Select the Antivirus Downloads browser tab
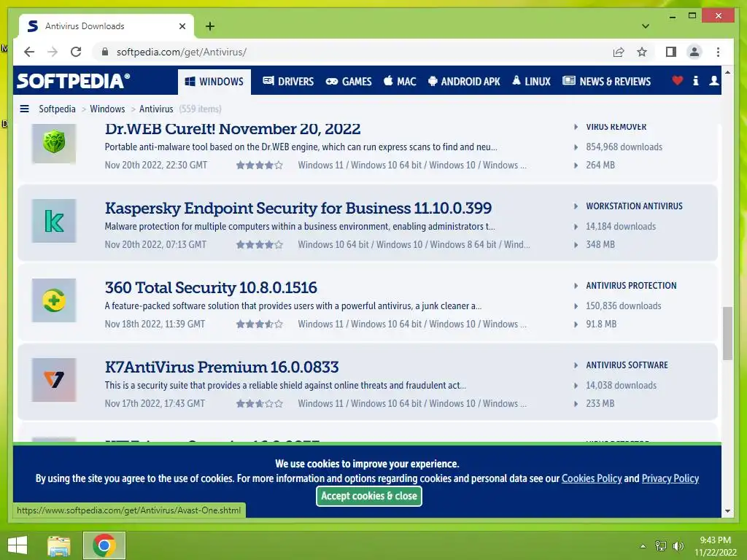 (107, 26)
